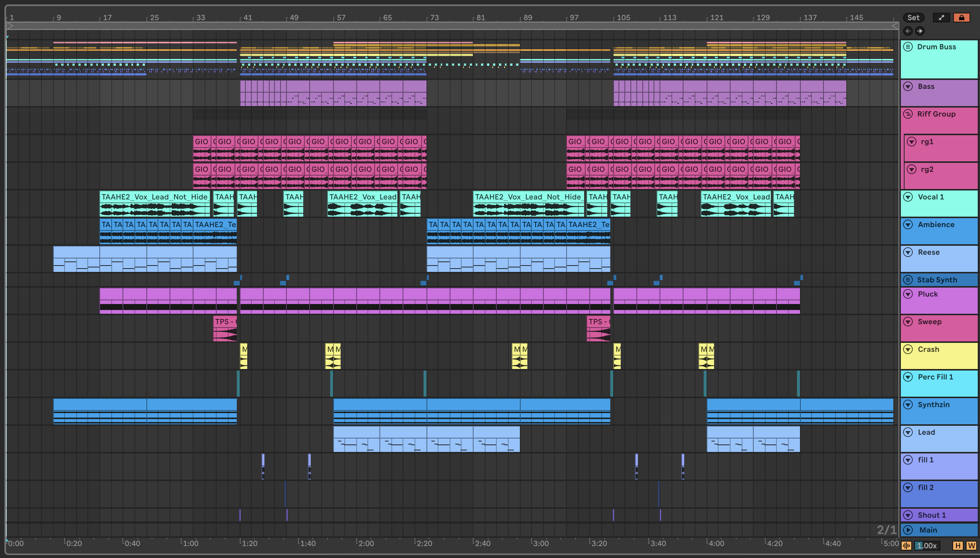The image size is (980, 558).
Task: Toggle optimize arrangement height H button
Action: click(957, 546)
